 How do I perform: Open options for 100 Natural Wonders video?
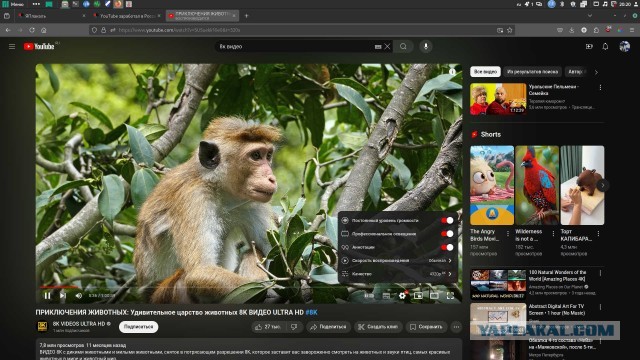[x=600, y=273]
